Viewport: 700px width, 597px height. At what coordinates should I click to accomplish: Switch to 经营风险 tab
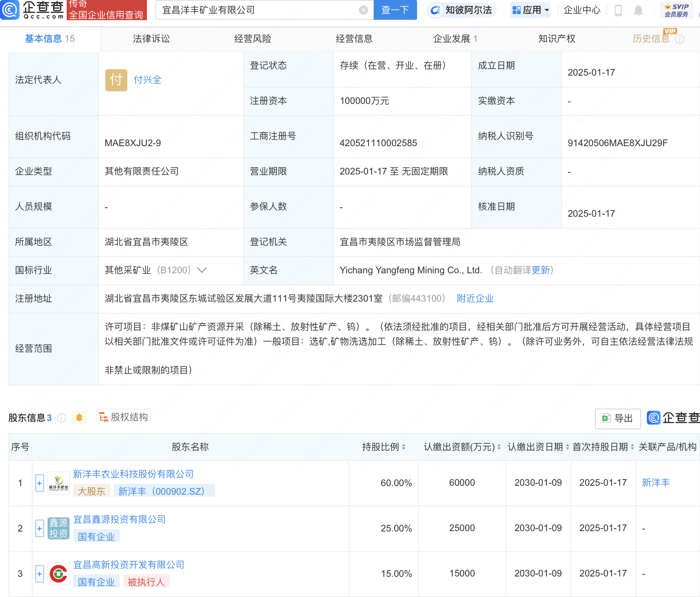[x=253, y=39]
